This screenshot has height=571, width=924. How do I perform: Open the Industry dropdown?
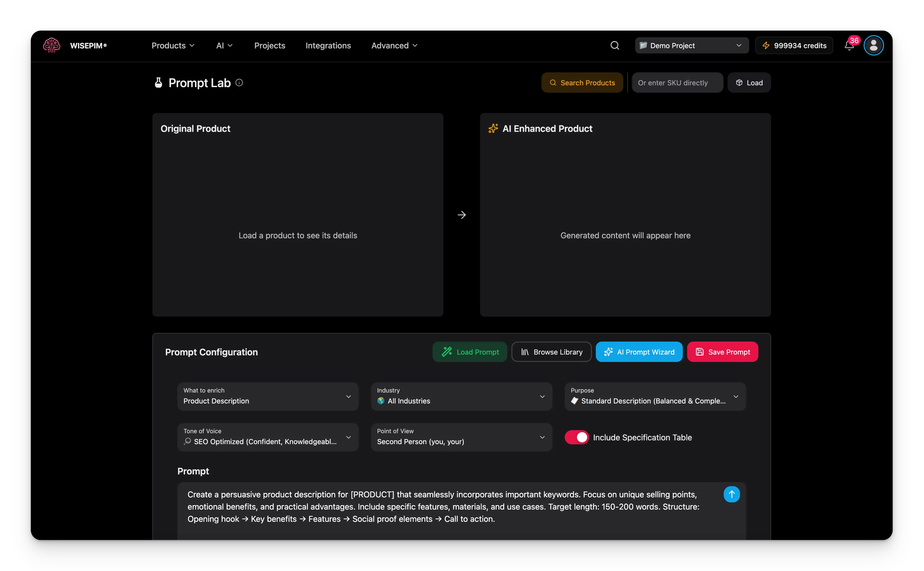coord(461,397)
